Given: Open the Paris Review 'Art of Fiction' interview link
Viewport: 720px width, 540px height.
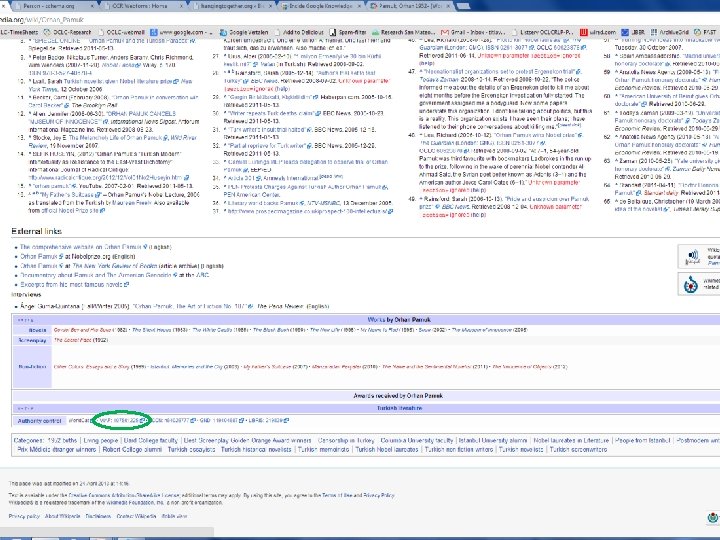Looking at the screenshot, I should pos(192,306).
